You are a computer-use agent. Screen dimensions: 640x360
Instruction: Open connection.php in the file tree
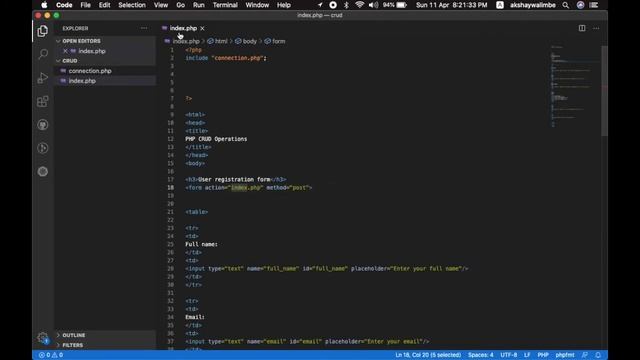(x=90, y=71)
